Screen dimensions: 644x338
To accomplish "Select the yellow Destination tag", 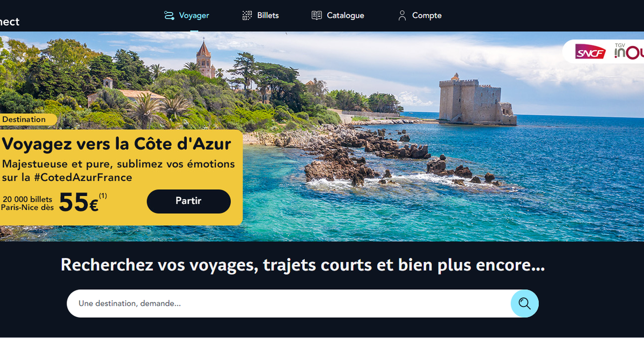I will [x=28, y=119].
